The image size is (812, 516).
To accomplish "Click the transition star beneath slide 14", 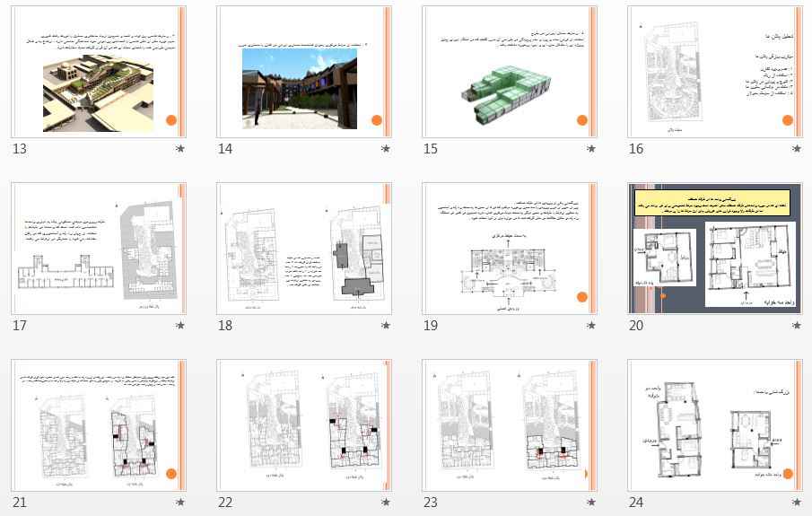I will point(386,149).
